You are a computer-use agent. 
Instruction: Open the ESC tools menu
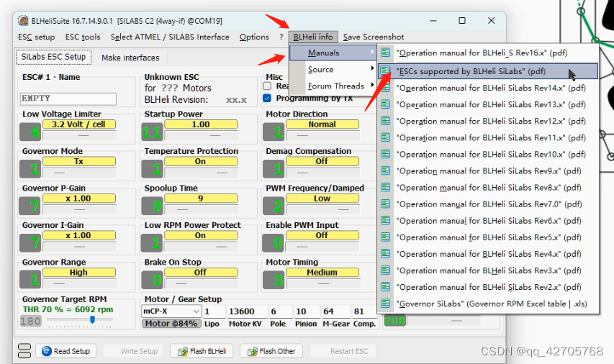(x=83, y=37)
